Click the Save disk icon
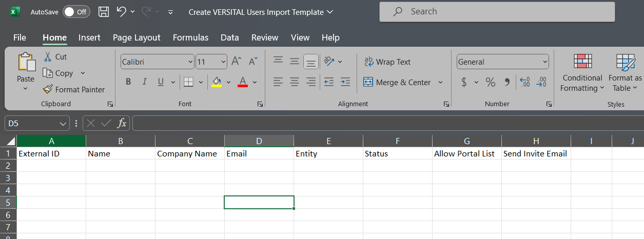 tap(103, 12)
